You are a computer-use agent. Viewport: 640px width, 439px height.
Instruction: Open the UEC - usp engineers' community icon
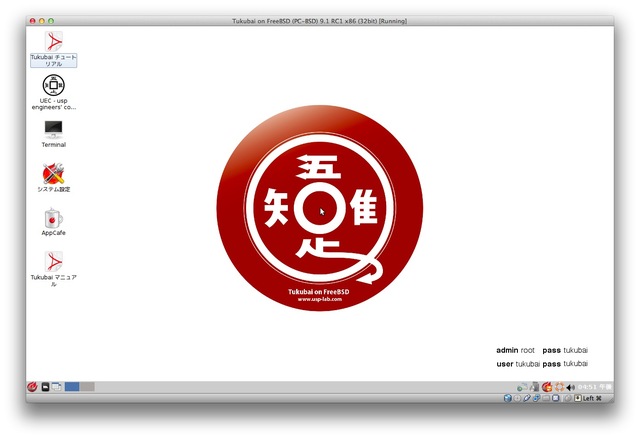click(x=53, y=92)
